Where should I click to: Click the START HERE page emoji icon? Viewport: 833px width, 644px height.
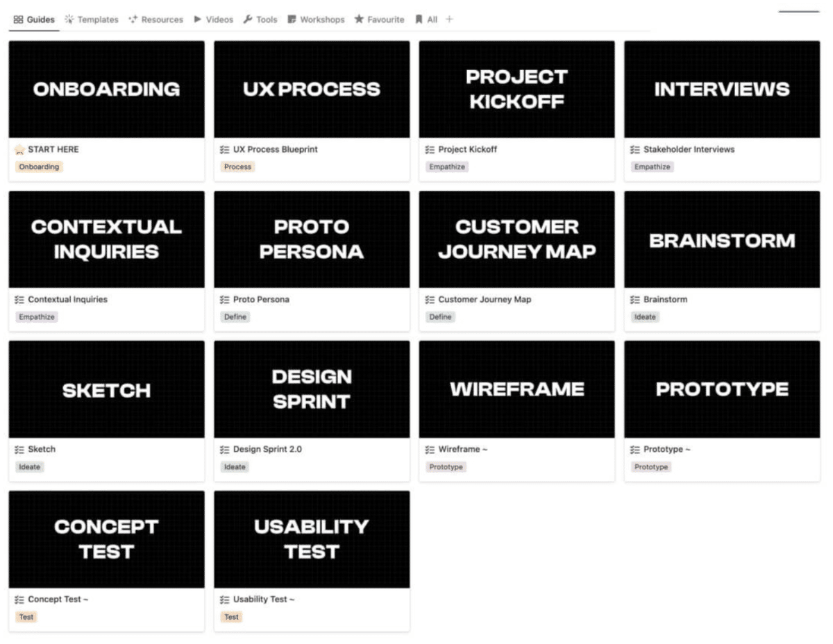(x=19, y=149)
